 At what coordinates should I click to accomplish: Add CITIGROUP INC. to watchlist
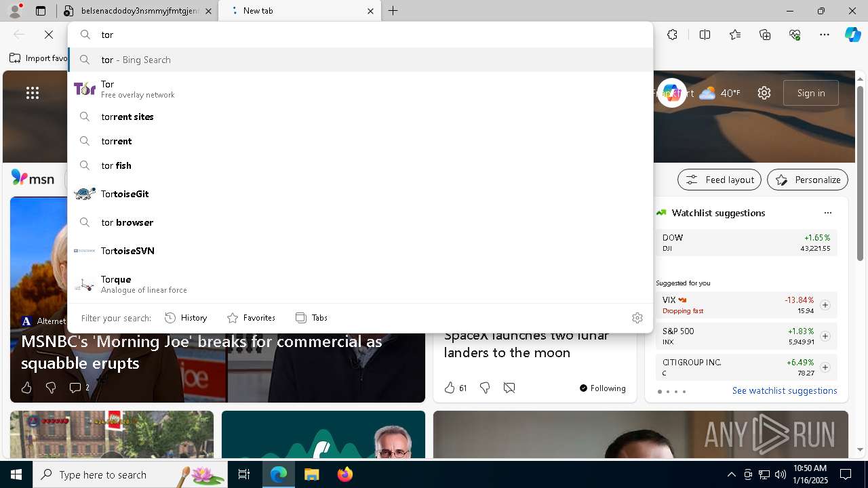click(825, 367)
